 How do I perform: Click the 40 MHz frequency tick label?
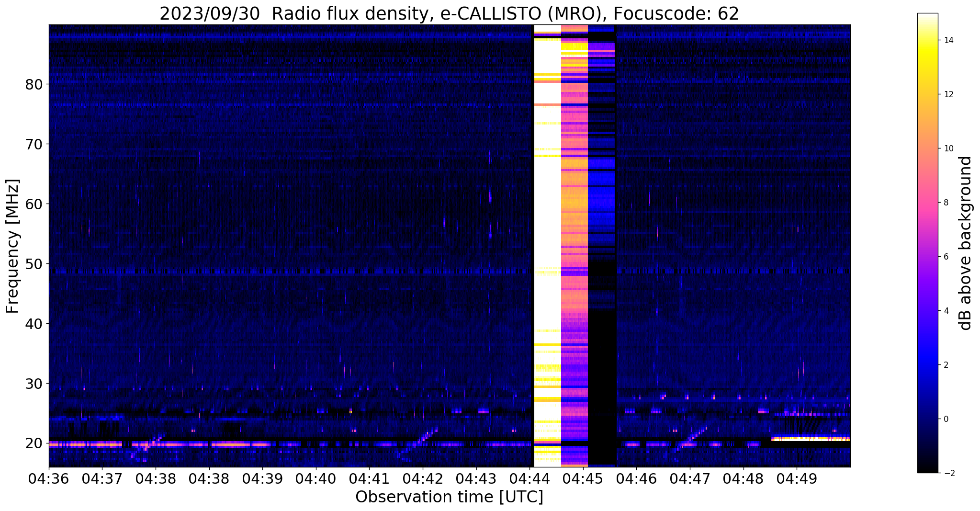coord(34,324)
